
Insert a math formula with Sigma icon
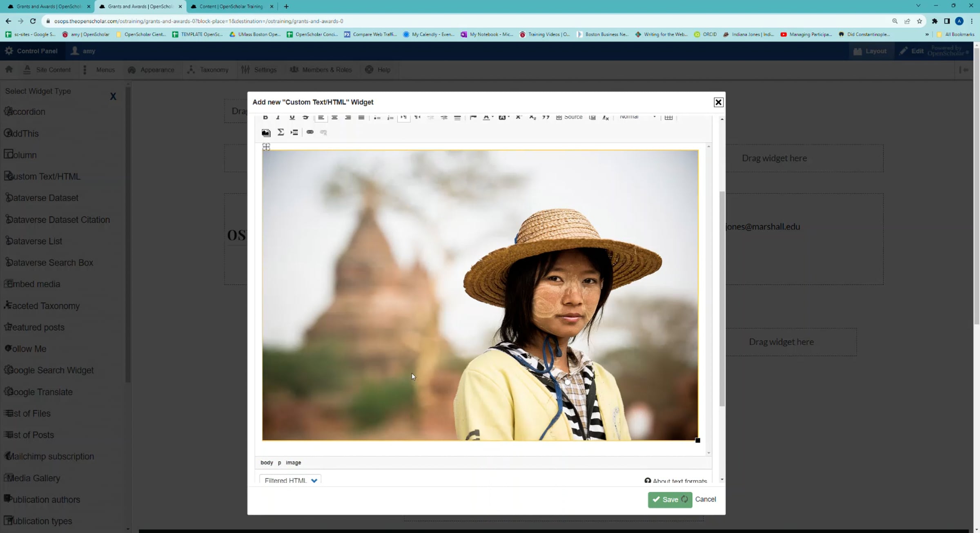[x=281, y=132]
